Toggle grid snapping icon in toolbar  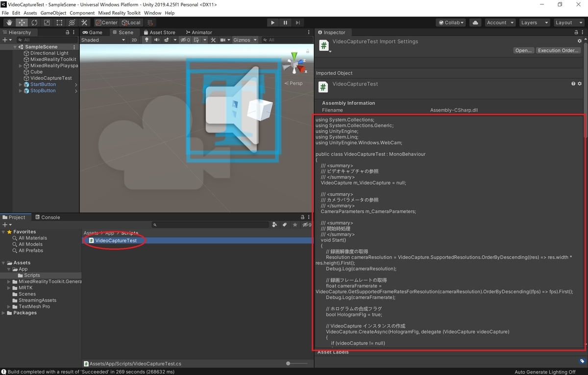tap(150, 23)
